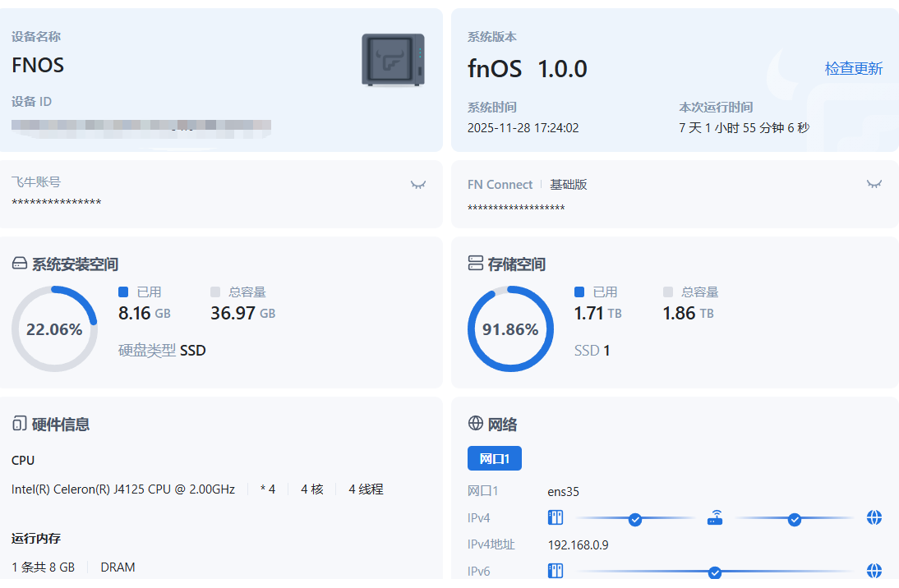Click the 22.06% usage ring

pyautogui.click(x=54, y=329)
